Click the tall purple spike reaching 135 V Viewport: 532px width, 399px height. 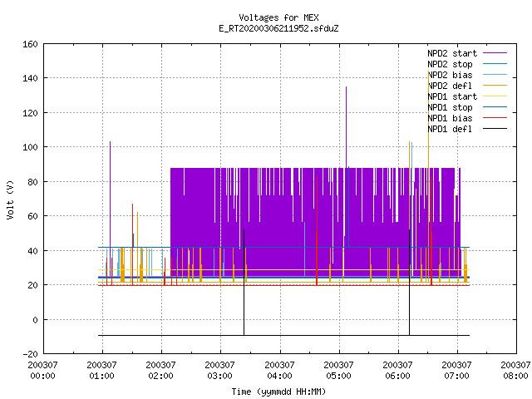tap(346, 127)
